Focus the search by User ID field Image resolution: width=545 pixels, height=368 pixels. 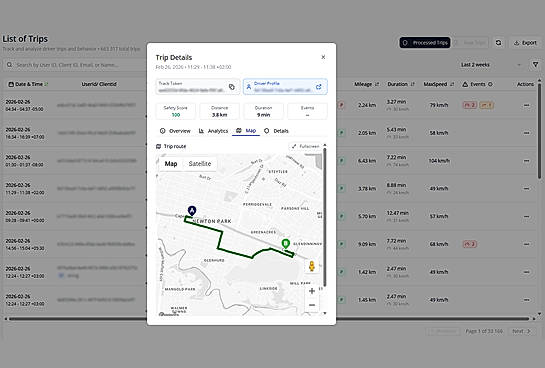pos(74,65)
